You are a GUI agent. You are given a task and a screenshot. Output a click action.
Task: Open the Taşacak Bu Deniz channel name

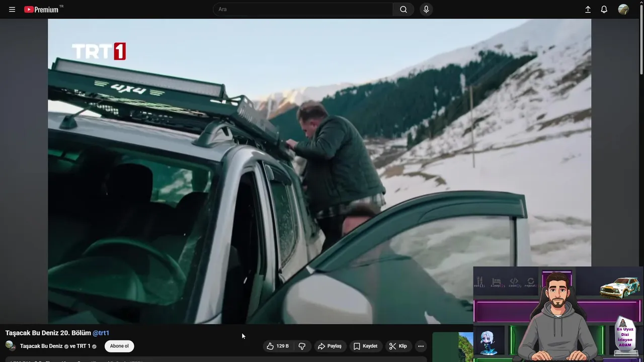(x=41, y=346)
